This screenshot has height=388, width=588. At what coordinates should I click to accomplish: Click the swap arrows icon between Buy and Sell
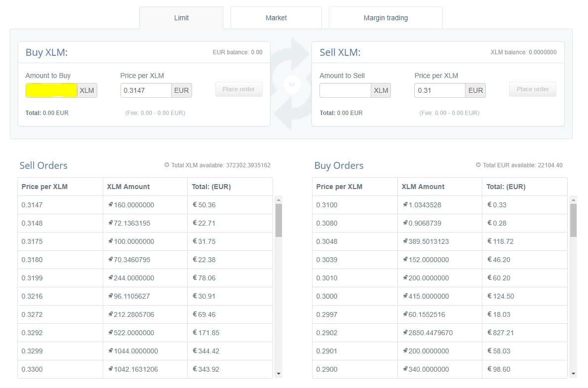(x=291, y=84)
